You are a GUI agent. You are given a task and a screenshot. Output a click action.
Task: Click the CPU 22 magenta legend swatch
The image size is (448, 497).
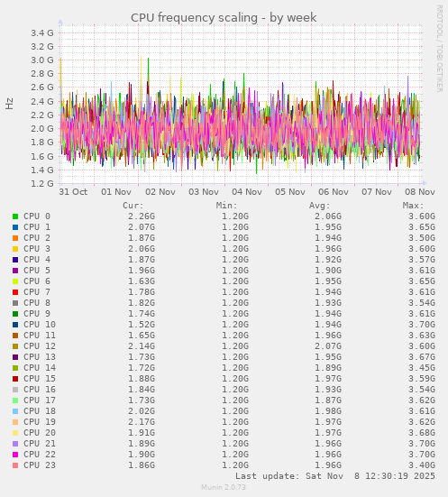point(15,455)
